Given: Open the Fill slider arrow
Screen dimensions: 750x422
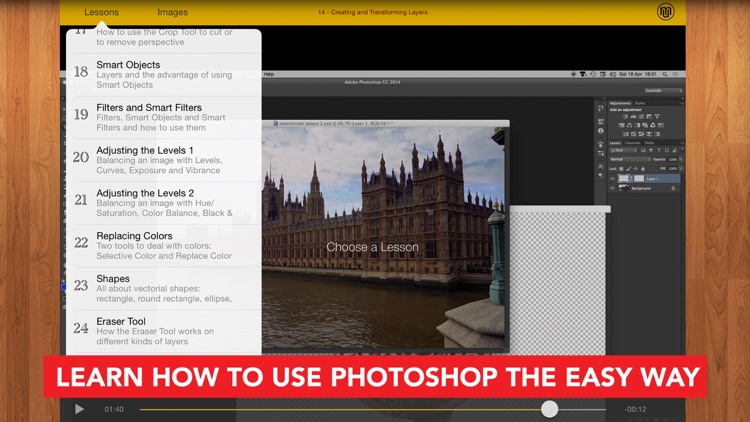Looking at the screenshot, I should pyautogui.click(x=681, y=168).
